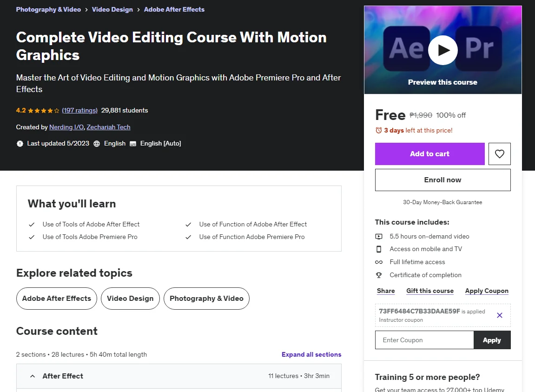Click '11 lectures • 3hr 3min' text
Viewport: 535px width, 392px height.
(299, 376)
